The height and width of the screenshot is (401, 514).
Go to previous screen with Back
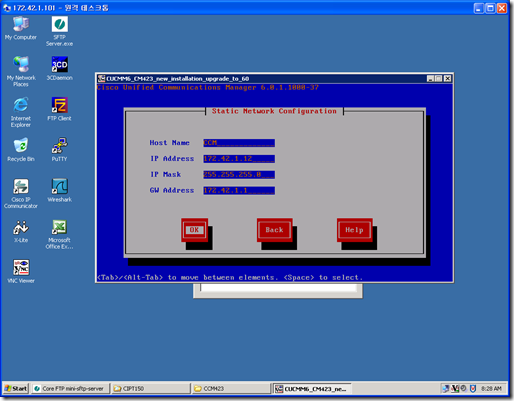[x=275, y=230]
